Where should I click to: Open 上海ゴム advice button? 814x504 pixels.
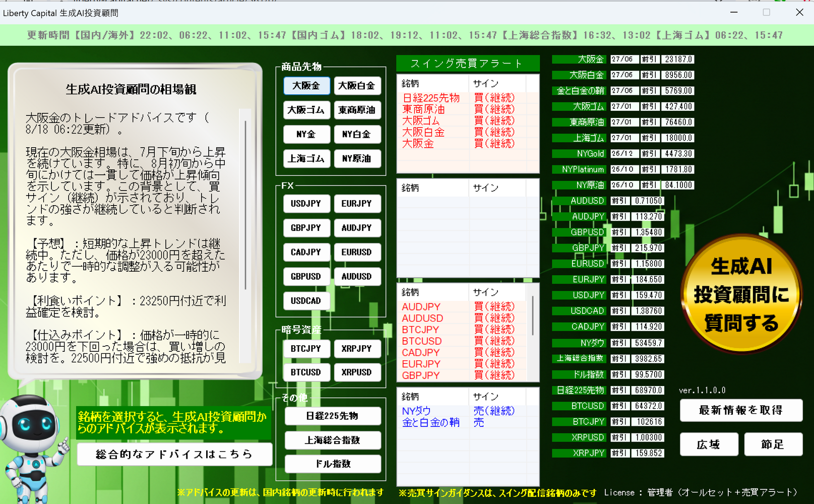point(306,158)
